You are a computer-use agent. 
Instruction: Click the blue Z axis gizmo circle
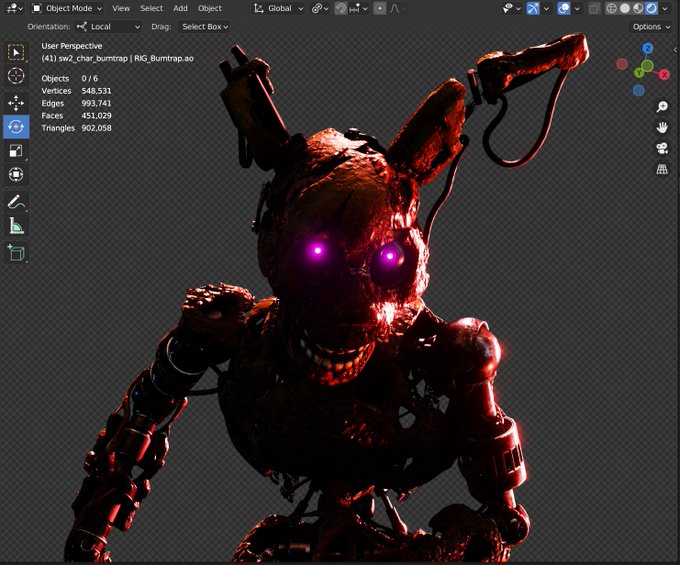click(x=647, y=48)
